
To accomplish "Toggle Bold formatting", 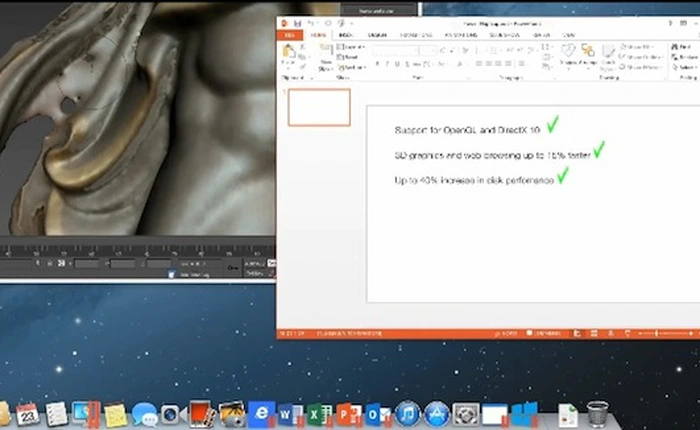I will [x=377, y=64].
